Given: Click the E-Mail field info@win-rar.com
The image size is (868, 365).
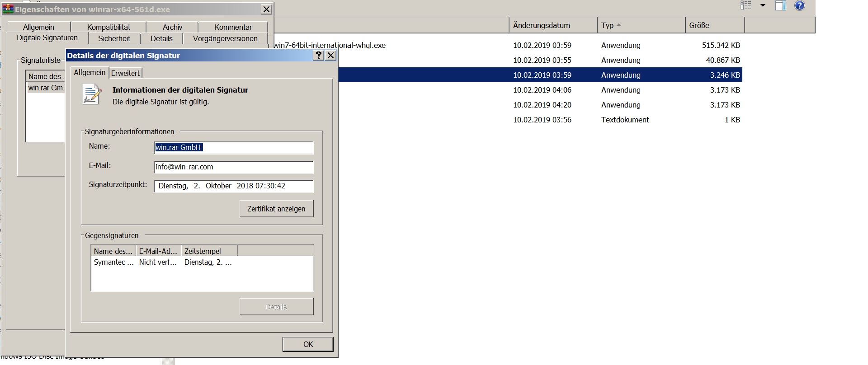Looking at the screenshot, I should coord(234,167).
